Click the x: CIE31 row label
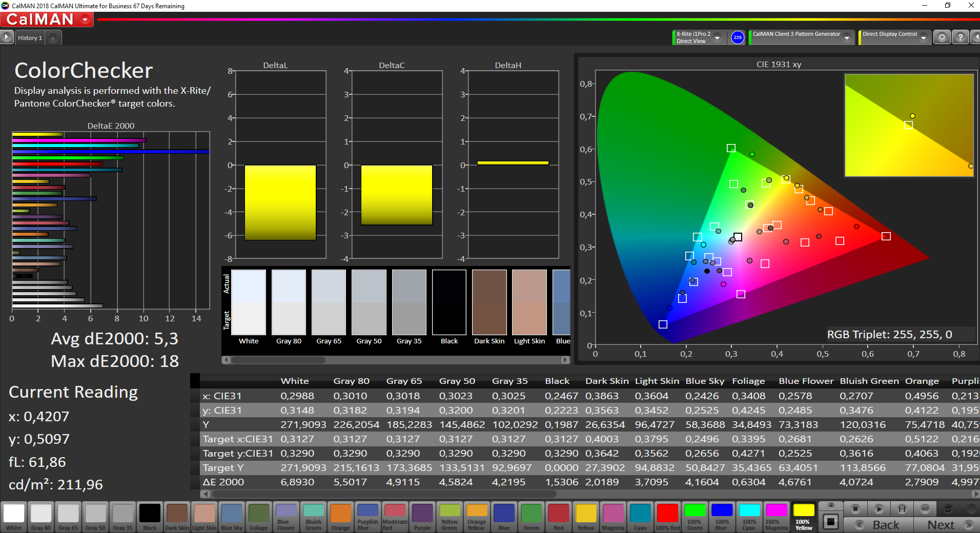Viewport: 980px width, 533px height. coord(222,396)
